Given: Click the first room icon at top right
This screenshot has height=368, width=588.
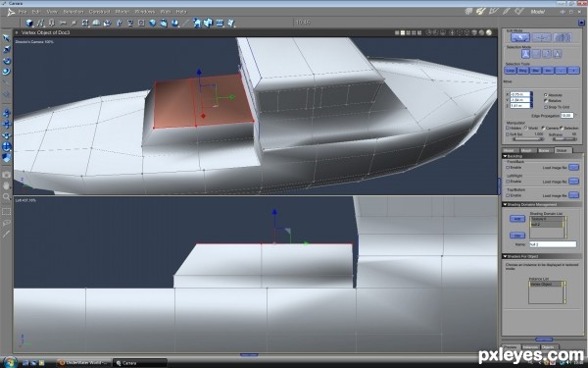Looking at the screenshot, I should click(468, 12).
